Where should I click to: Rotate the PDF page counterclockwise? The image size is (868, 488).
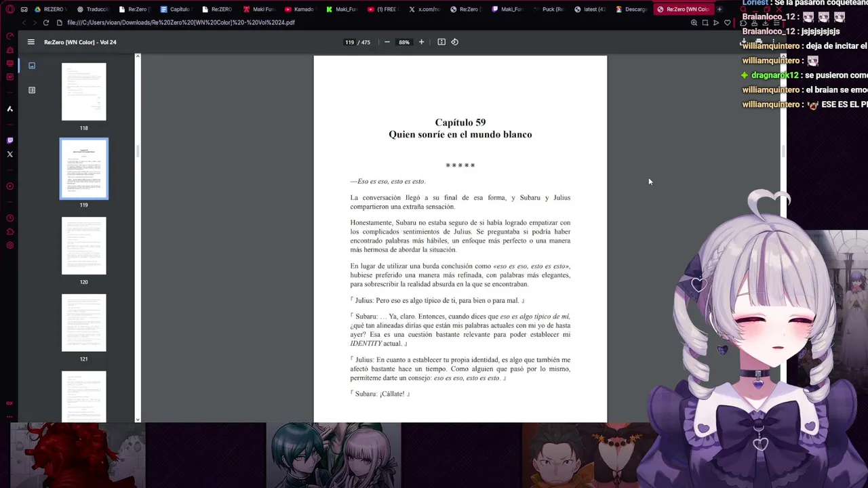pyautogui.click(x=455, y=42)
